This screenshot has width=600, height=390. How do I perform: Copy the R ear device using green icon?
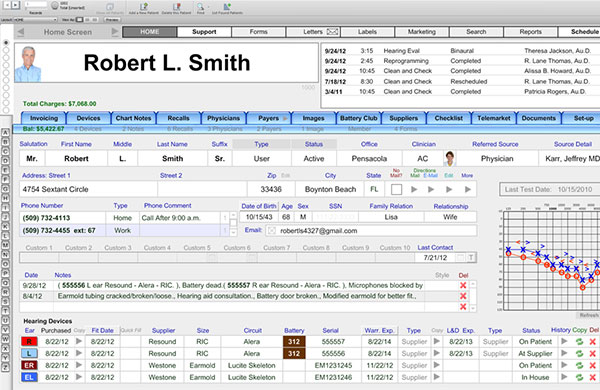[x=579, y=342]
